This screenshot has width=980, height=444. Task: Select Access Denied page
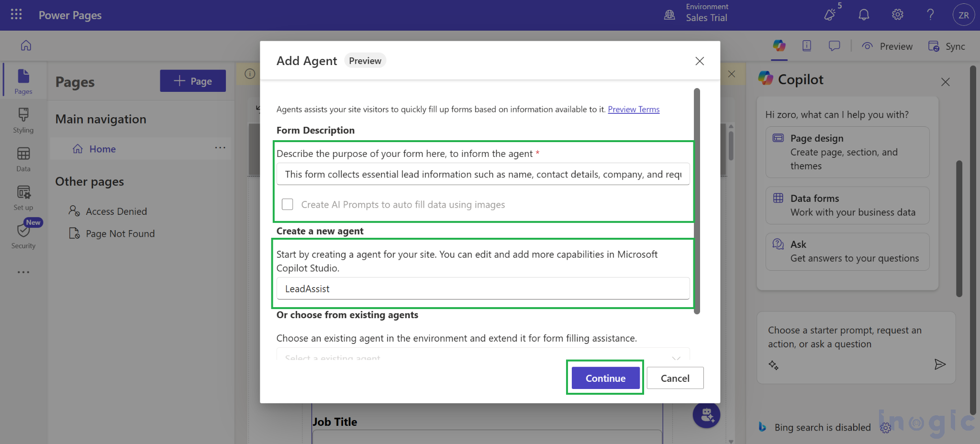pyautogui.click(x=116, y=211)
